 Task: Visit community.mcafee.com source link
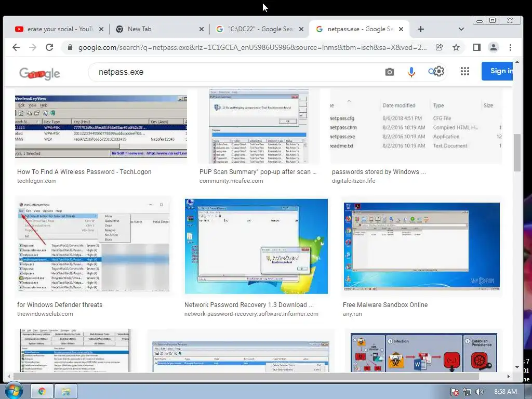click(231, 181)
